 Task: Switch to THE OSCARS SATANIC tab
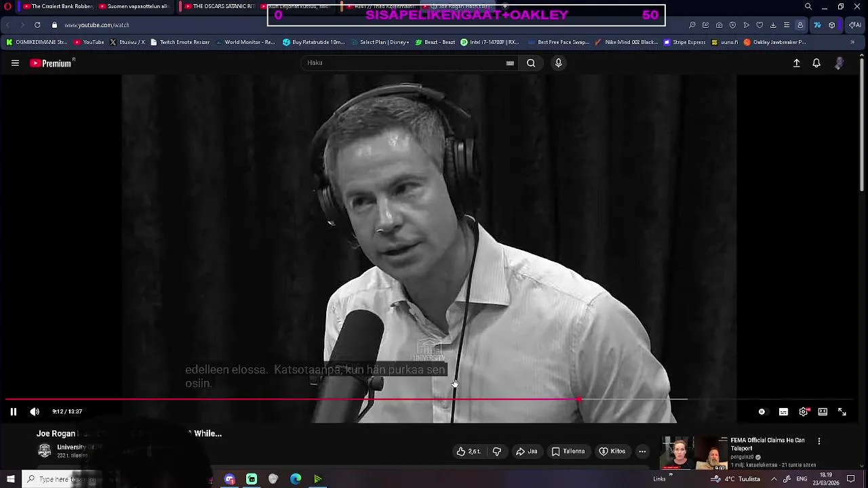(218, 6)
